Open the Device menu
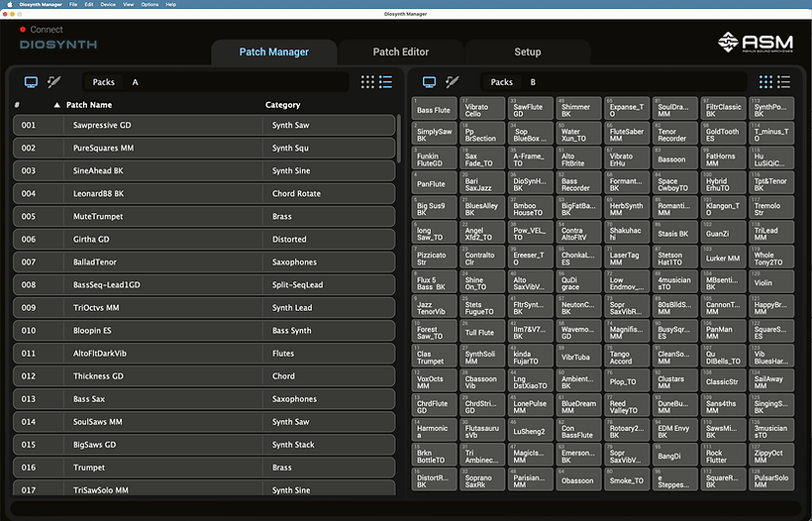This screenshot has height=521, width=812. coord(108,4)
